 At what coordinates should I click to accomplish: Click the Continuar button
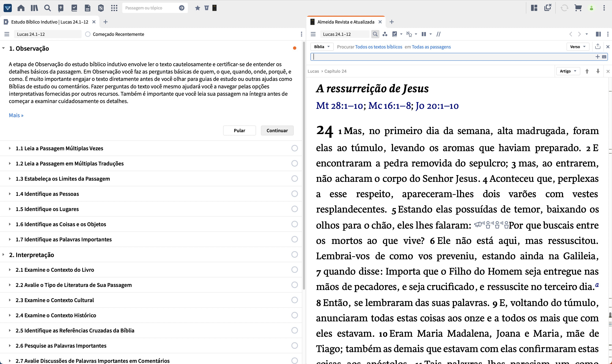(277, 130)
